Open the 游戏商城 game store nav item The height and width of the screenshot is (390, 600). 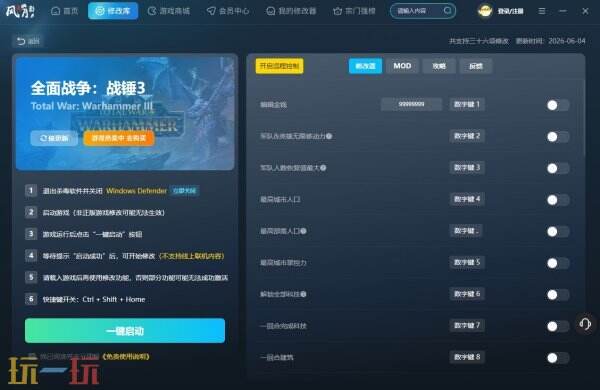169,11
